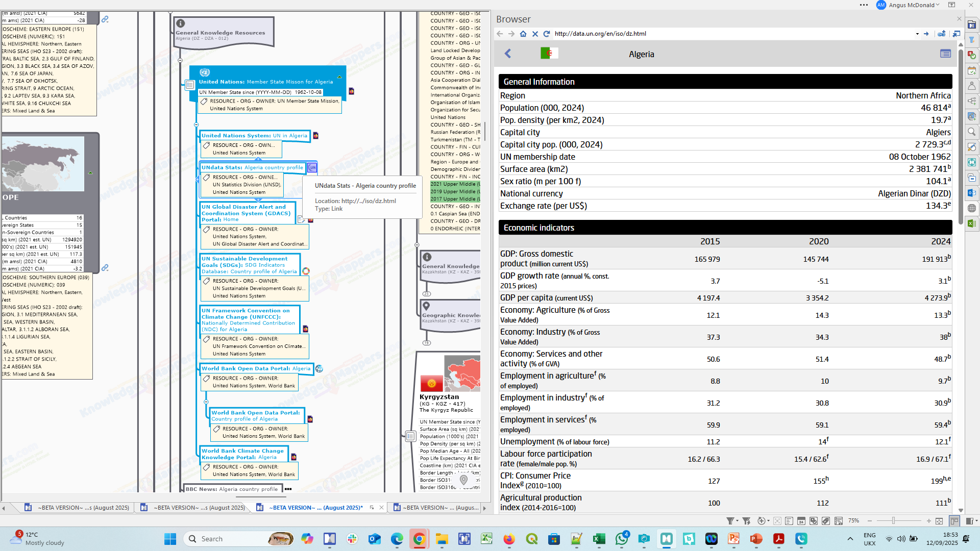Screen dimensions: 980x551
Task: Expand the Kazakhstan Geographic Knowledge branch counter 19
Action: (427, 343)
